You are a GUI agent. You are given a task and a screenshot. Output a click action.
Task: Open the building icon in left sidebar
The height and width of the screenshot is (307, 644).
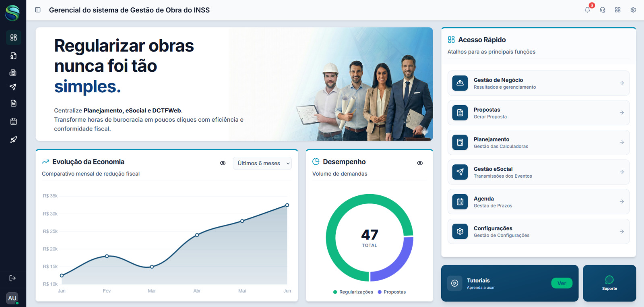point(13,73)
